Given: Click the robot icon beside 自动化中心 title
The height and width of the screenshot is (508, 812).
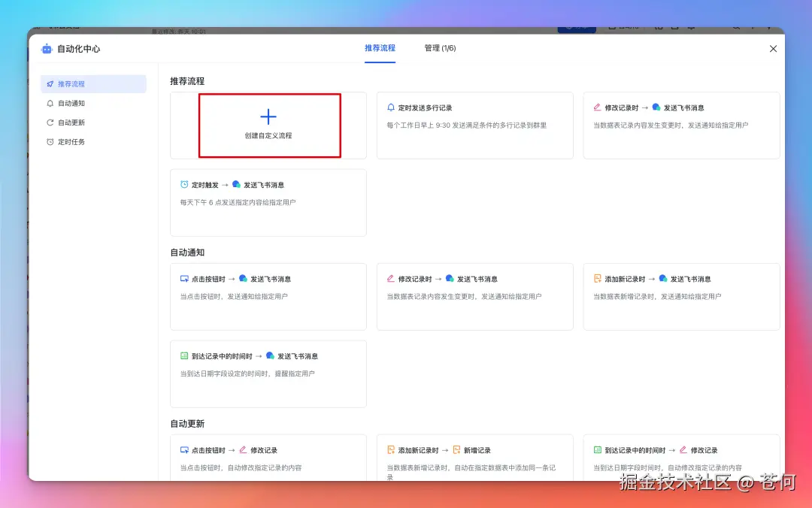Looking at the screenshot, I should [x=47, y=48].
